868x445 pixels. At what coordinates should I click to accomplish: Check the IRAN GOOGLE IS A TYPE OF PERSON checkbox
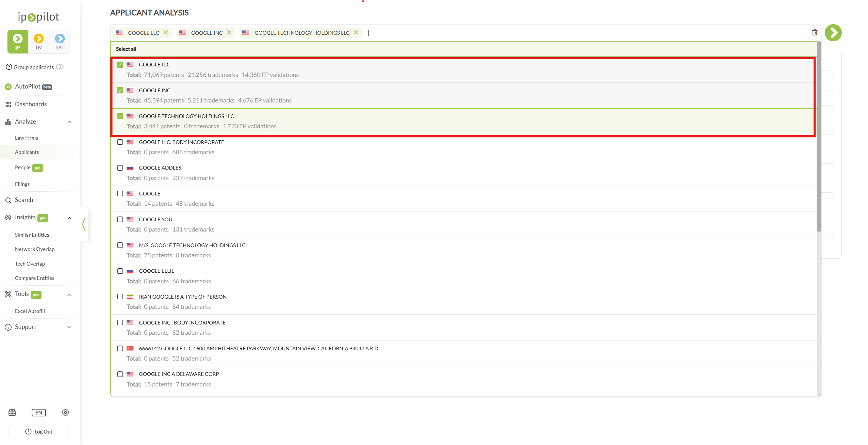[x=120, y=297]
